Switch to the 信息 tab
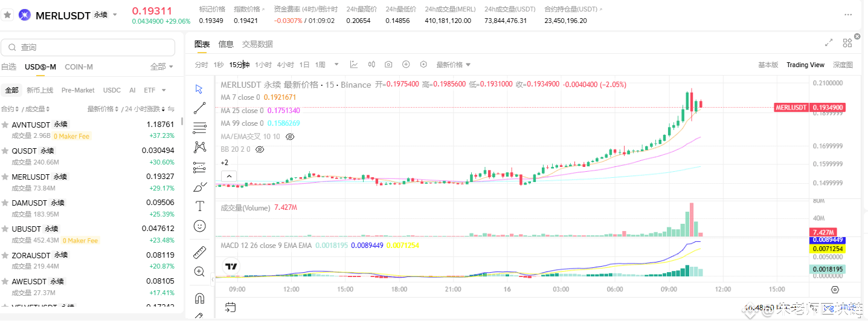 coord(226,44)
